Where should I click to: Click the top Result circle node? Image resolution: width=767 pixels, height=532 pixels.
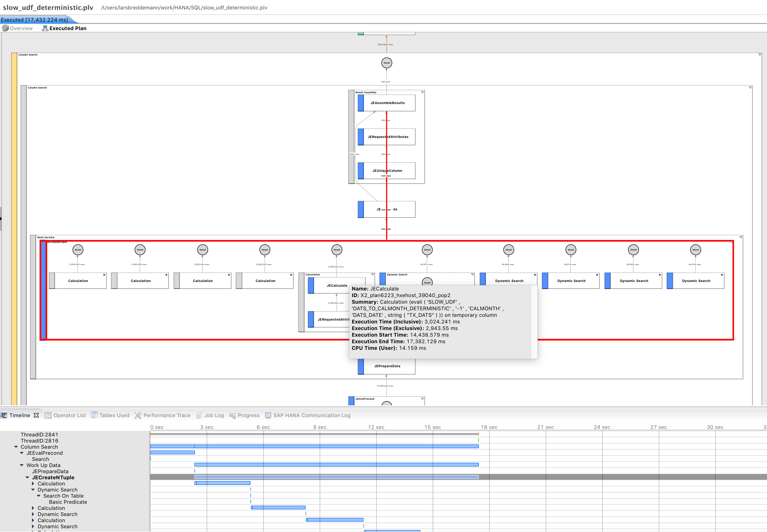387,63
